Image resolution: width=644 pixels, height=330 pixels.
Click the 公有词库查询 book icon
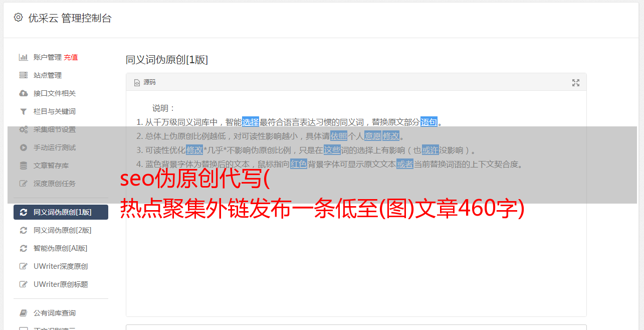click(23, 313)
